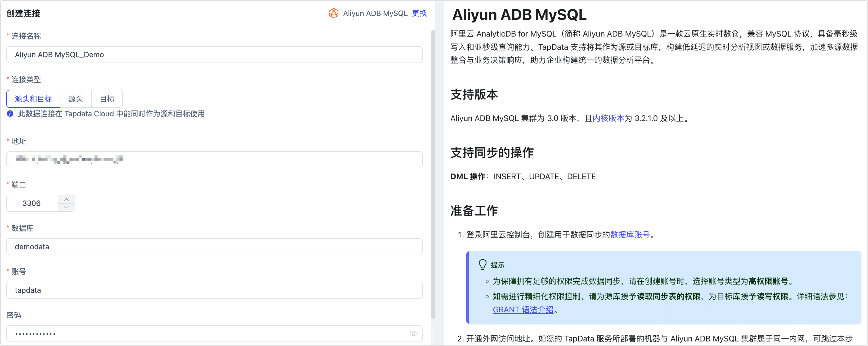Click the 更换 link to change connector
The height and width of the screenshot is (346, 868).
click(419, 13)
